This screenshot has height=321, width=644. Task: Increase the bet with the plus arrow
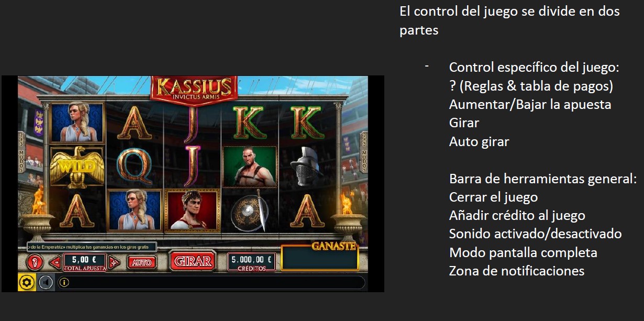point(114,262)
